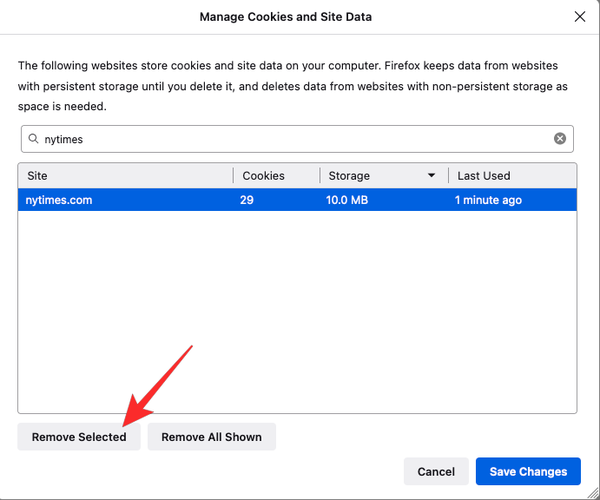This screenshot has width=600, height=500.
Task: Sort by the Storage column header
Action: pyautogui.click(x=384, y=176)
